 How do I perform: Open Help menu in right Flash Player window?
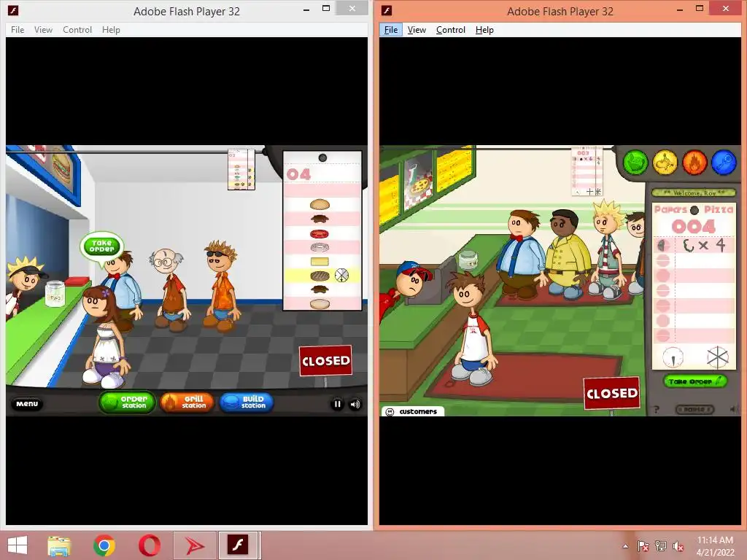tap(484, 29)
